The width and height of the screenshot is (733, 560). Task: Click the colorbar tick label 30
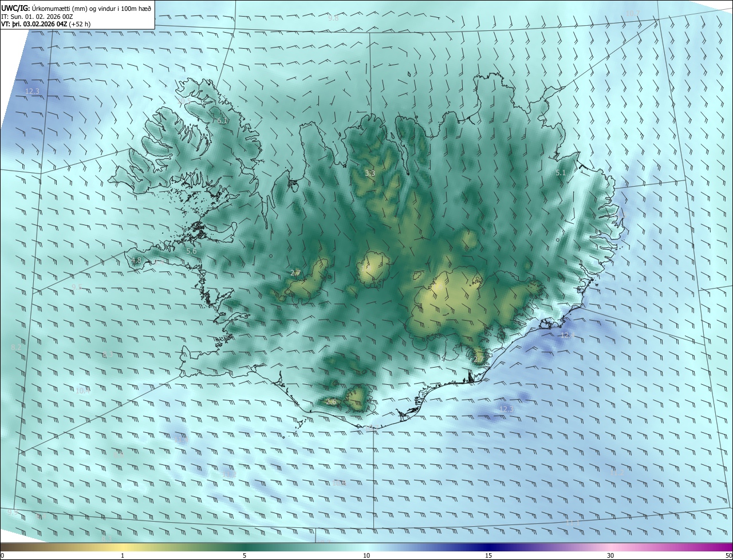610,555
